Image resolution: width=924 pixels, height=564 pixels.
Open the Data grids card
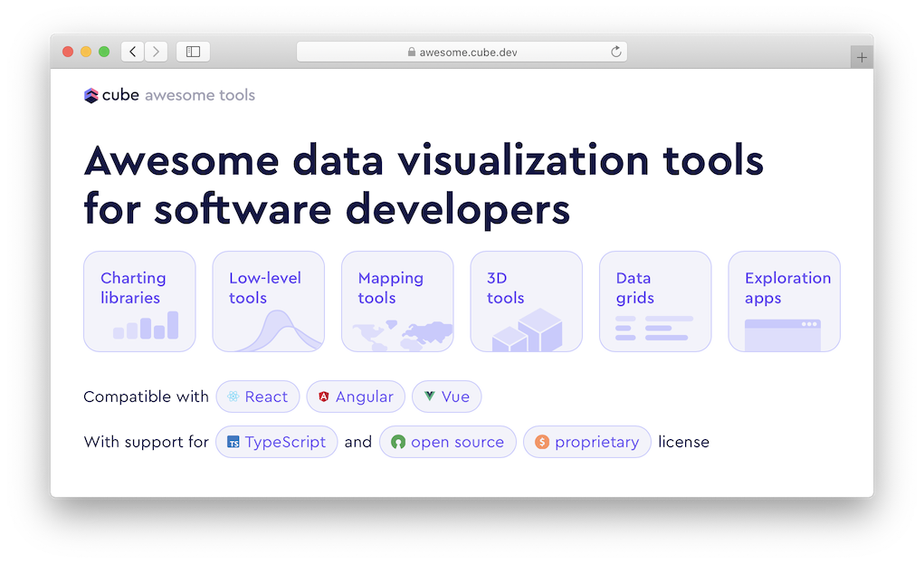click(x=655, y=301)
